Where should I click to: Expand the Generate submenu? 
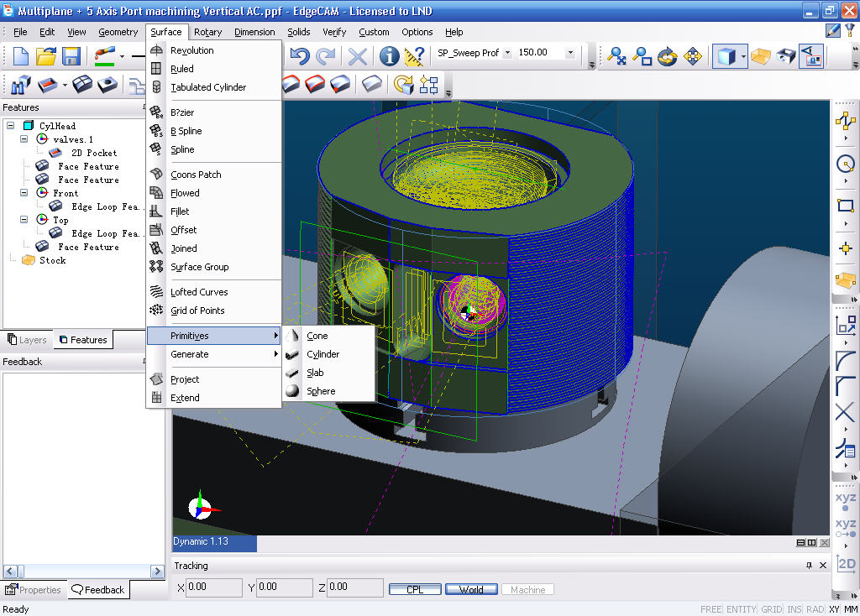[x=214, y=354]
